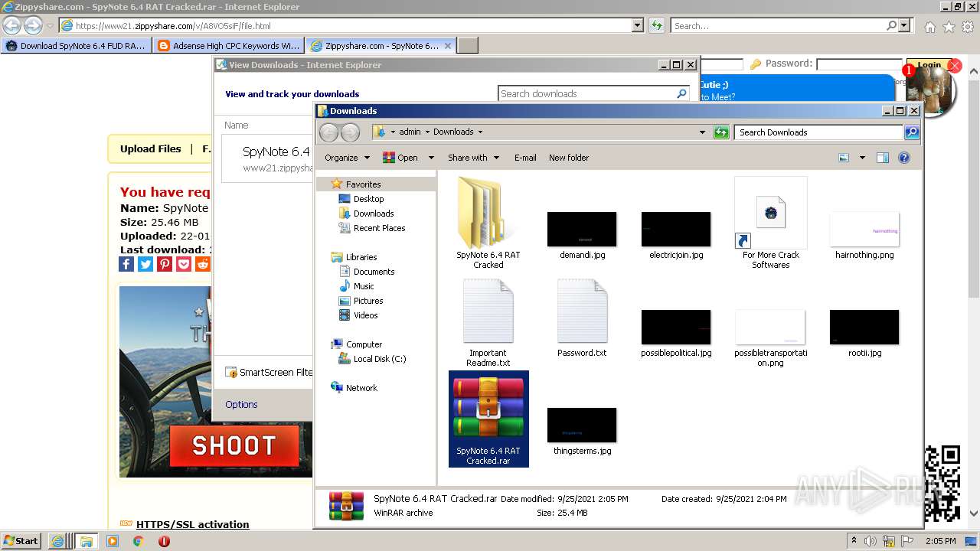Click the volume icon in system tray

tap(871, 541)
